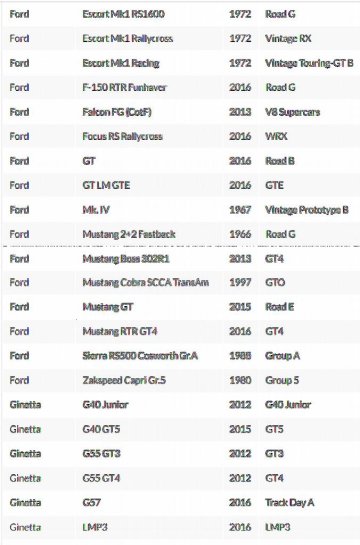Viewport: 360px width, 545px height.
Task: Click the Focus RS Rallycross model
Action: (x=122, y=136)
